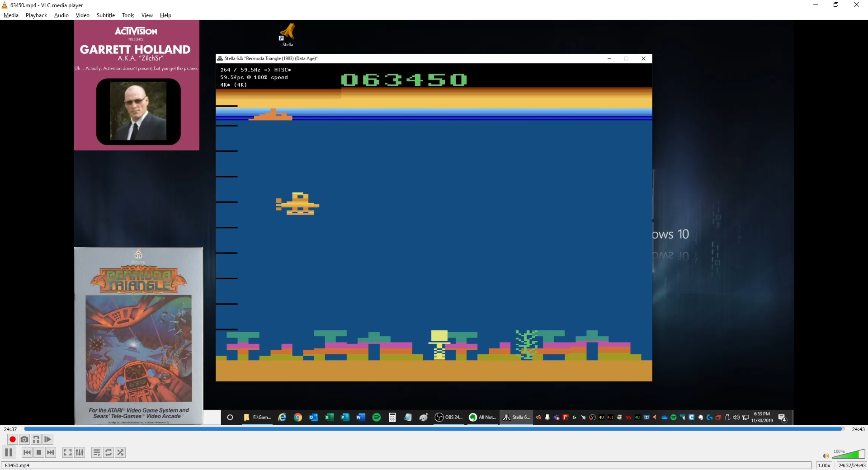Toggle random shuffle playback
The height and width of the screenshot is (470, 868).
[x=120, y=452]
